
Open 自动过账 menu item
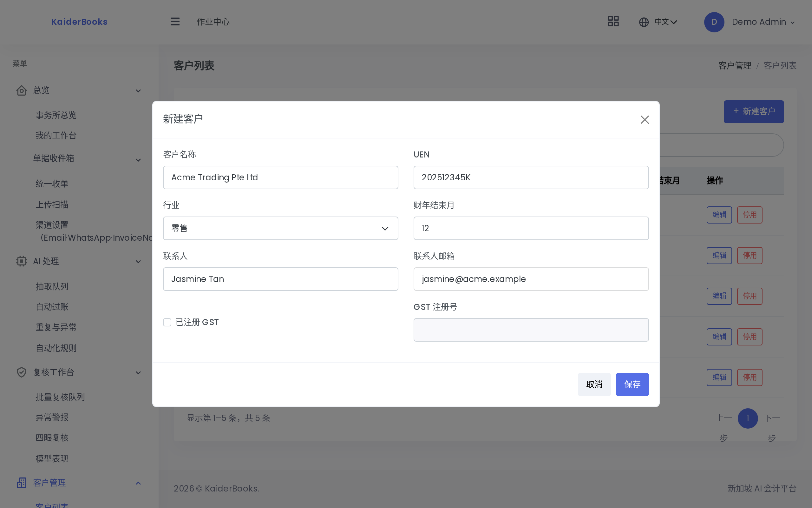pyautogui.click(x=52, y=307)
